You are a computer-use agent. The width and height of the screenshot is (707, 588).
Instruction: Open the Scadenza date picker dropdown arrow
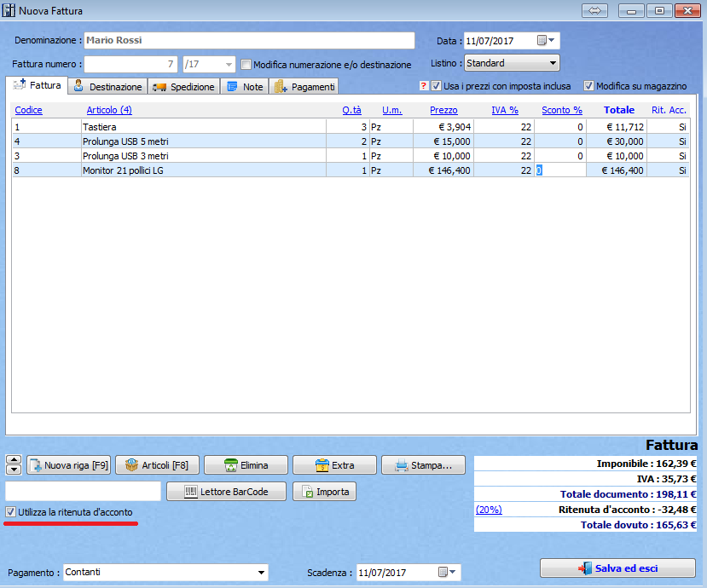(453, 571)
